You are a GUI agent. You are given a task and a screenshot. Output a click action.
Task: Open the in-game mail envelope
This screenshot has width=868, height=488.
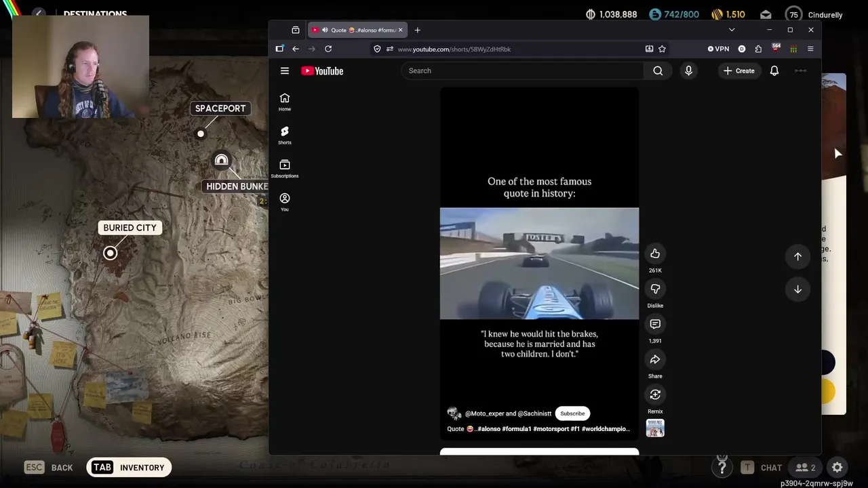pos(766,14)
